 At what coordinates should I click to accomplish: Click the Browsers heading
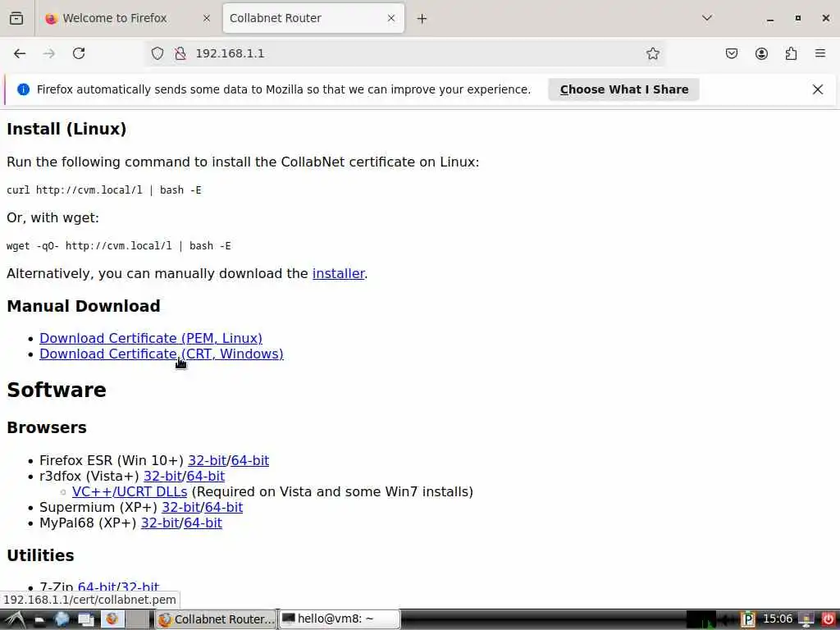click(47, 427)
